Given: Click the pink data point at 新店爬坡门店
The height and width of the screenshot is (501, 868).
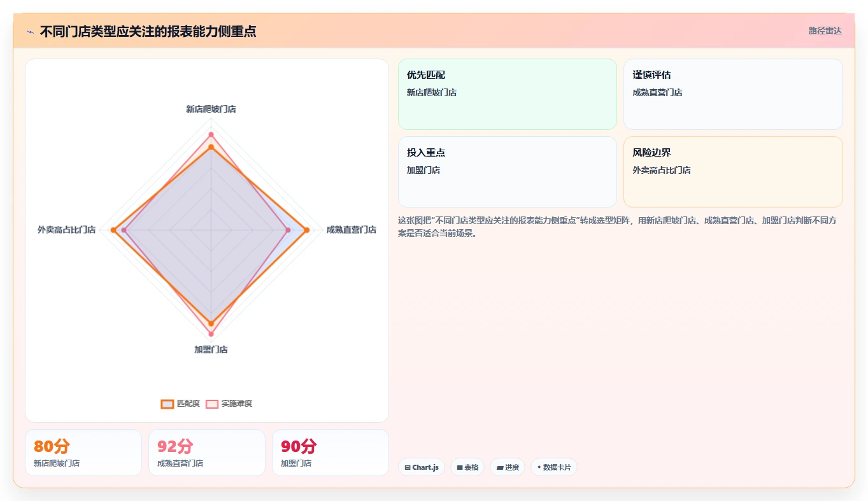Looking at the screenshot, I should coord(211,134).
